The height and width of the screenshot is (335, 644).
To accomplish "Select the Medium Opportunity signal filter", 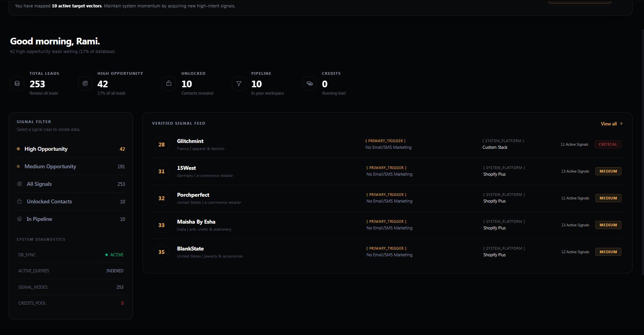I will point(71,166).
